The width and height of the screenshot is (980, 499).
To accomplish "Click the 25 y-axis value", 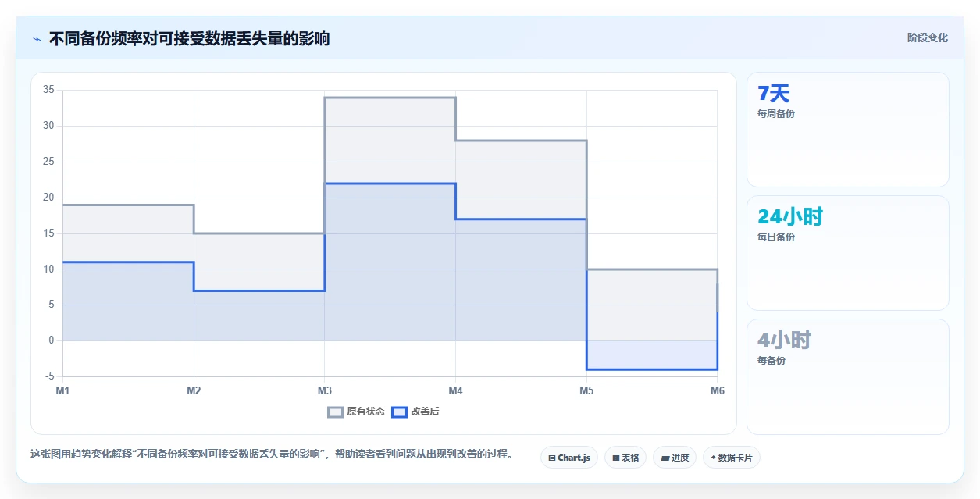I will 48,162.
